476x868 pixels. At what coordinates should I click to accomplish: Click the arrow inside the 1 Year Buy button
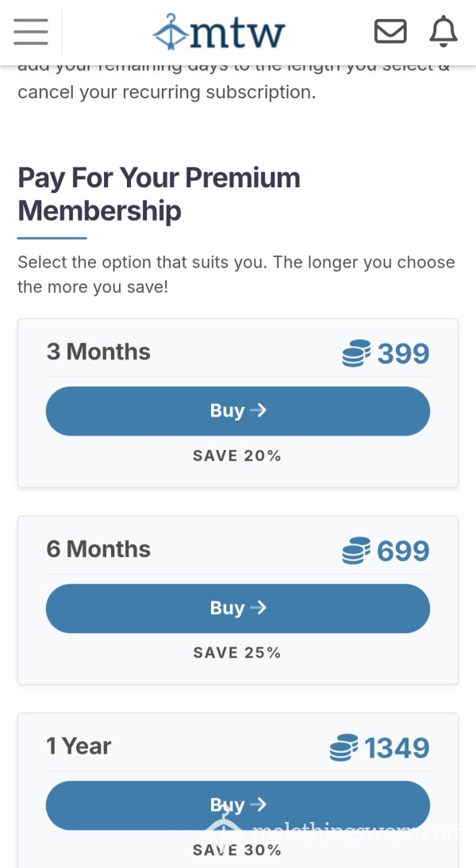coord(259,805)
